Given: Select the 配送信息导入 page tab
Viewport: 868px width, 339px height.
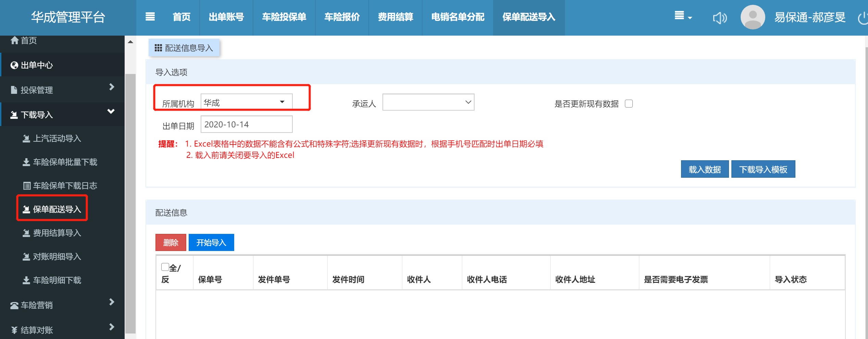Looking at the screenshot, I should click(x=184, y=48).
